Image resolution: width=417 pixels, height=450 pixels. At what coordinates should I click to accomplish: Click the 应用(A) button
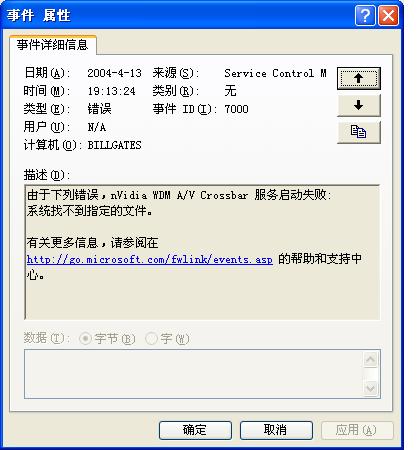click(357, 430)
